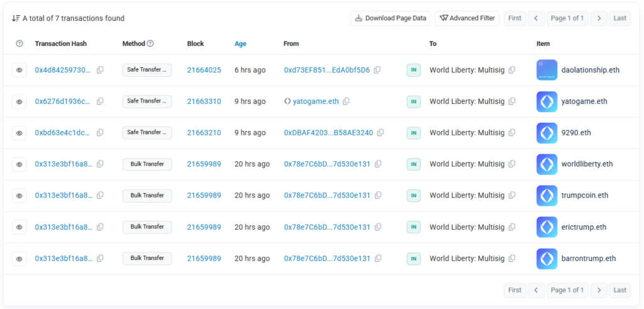Jump to Last page in top pagination
Image resolution: width=644 pixels, height=309 pixels.
(619, 18)
